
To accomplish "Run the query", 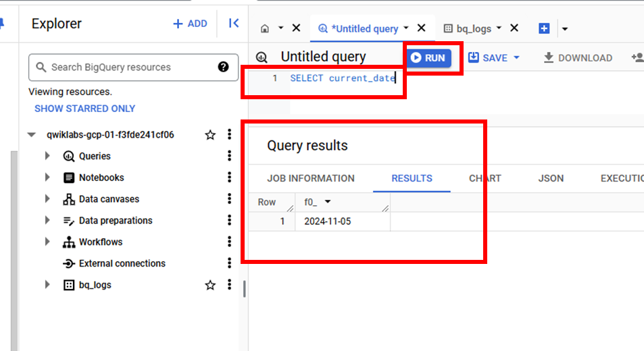I will [428, 58].
